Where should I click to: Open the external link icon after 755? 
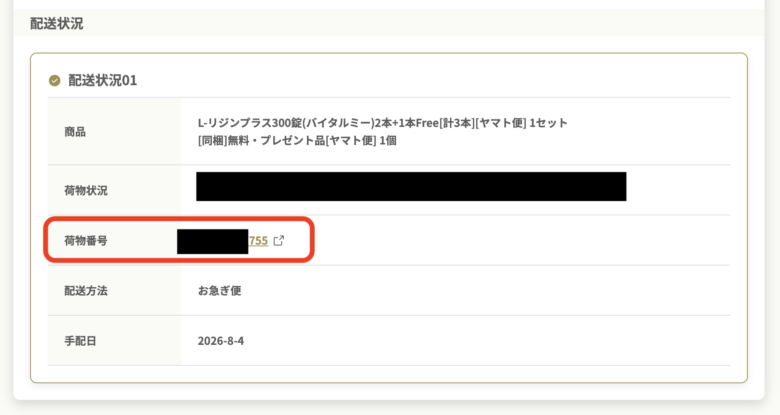tap(279, 241)
